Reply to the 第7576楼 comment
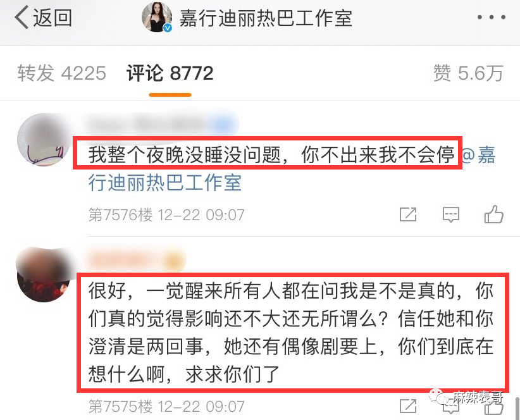The width and height of the screenshot is (520, 420). coord(451,214)
